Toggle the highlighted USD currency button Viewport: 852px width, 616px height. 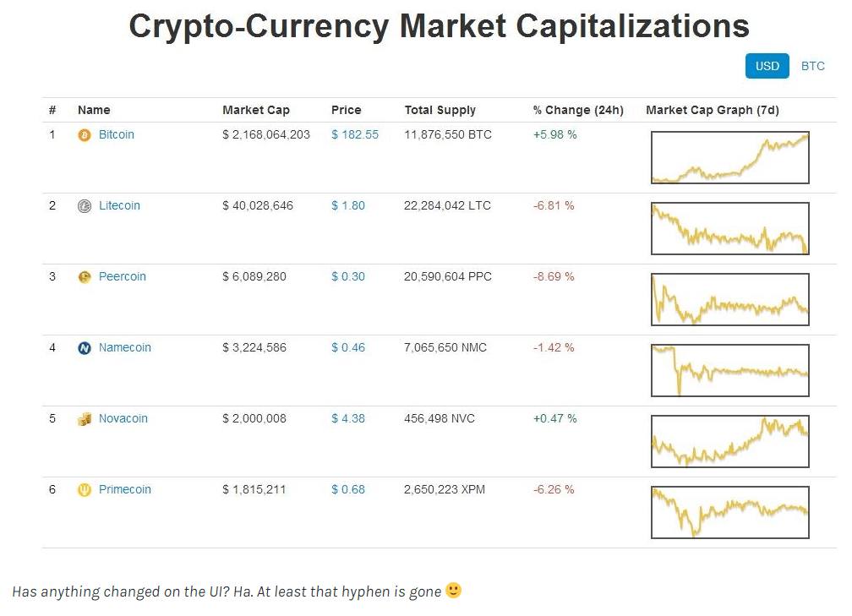click(x=767, y=66)
